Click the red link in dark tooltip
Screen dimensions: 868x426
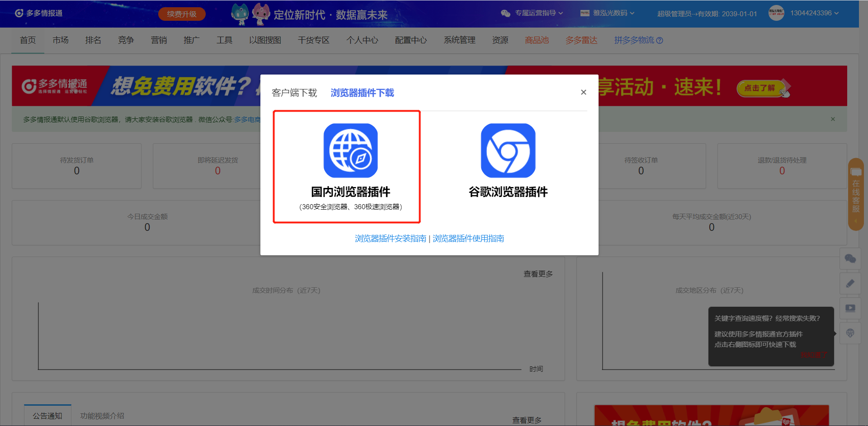click(813, 355)
